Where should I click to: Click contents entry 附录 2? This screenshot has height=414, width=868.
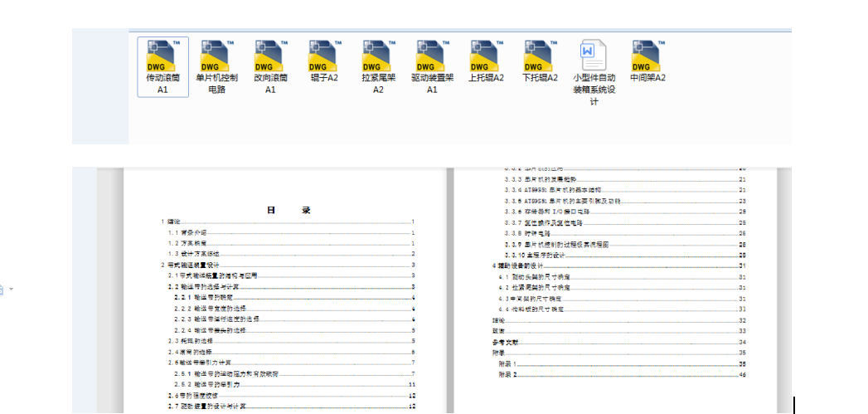coord(623,375)
